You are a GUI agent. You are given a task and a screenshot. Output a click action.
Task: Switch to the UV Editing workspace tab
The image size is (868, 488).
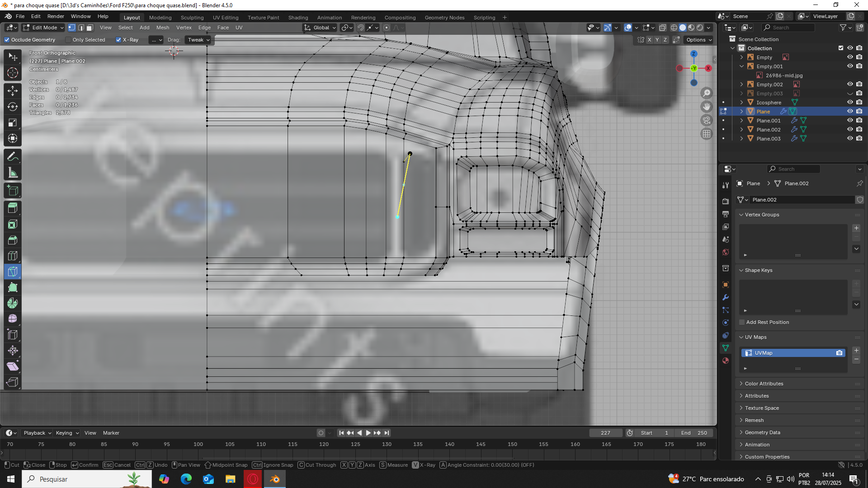225,18
